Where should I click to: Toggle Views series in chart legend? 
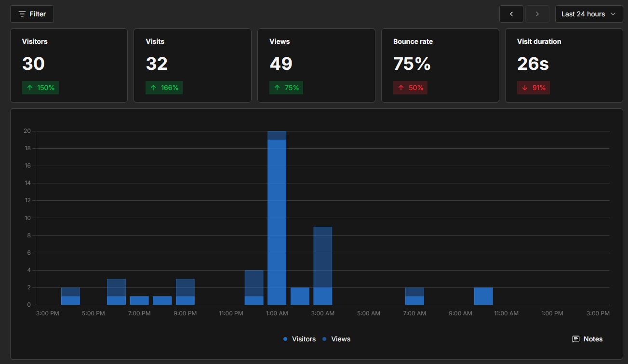[336, 339]
